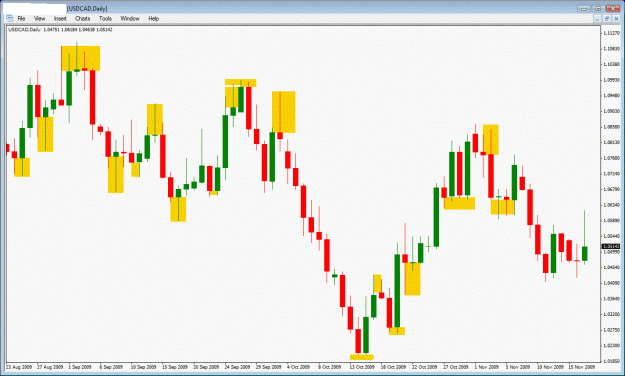Click the 1.11270 price axis label
Viewport: 625px width, 376px height.
point(612,33)
